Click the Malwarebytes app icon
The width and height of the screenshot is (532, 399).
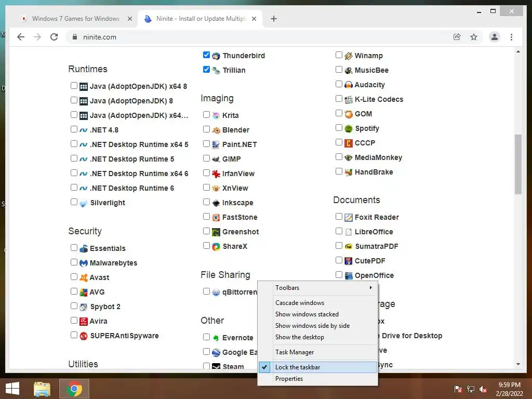tap(84, 263)
